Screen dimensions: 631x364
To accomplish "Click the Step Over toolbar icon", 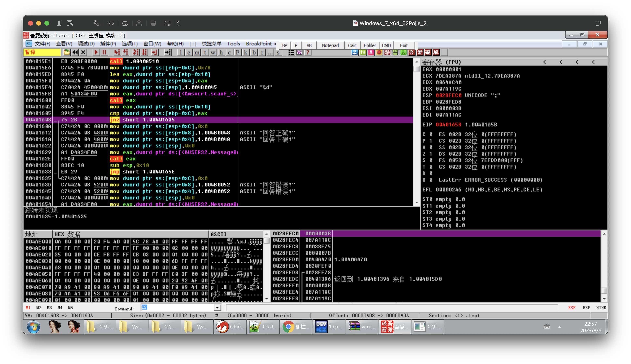I will tap(126, 52).
